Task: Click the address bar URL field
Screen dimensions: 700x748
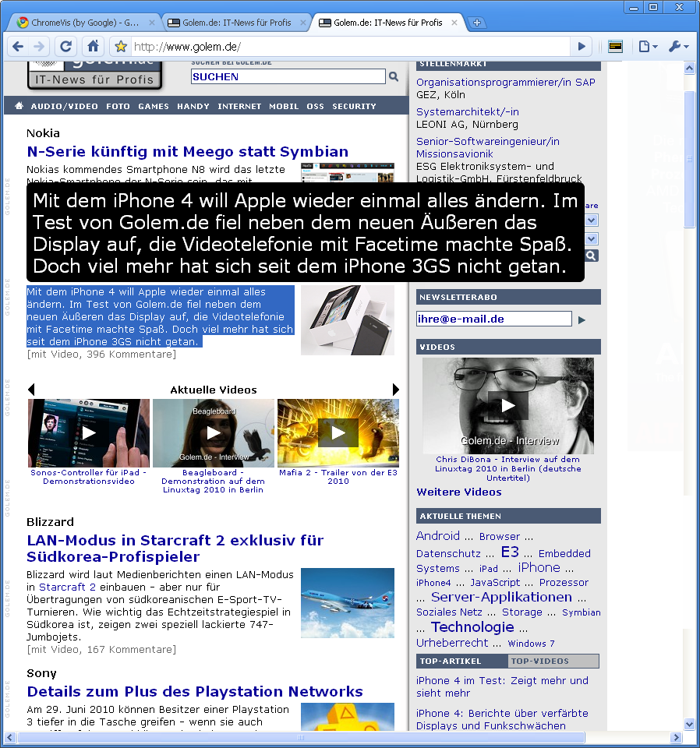Action: [351, 47]
